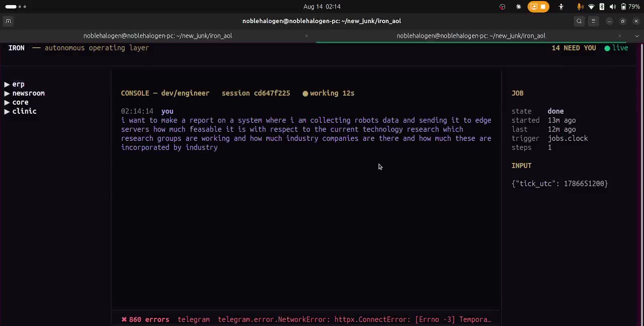Minimize the terminal window
The image size is (644, 326).
click(609, 21)
